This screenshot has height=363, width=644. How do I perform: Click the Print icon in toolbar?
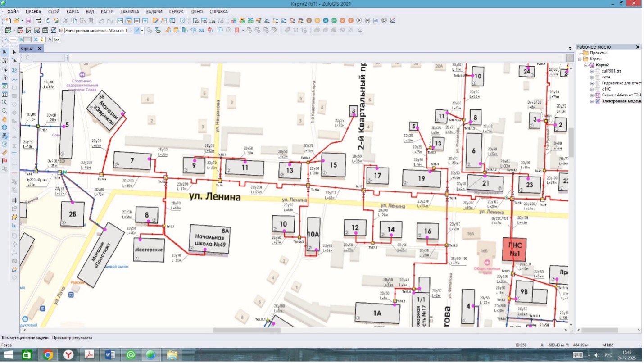point(39,20)
